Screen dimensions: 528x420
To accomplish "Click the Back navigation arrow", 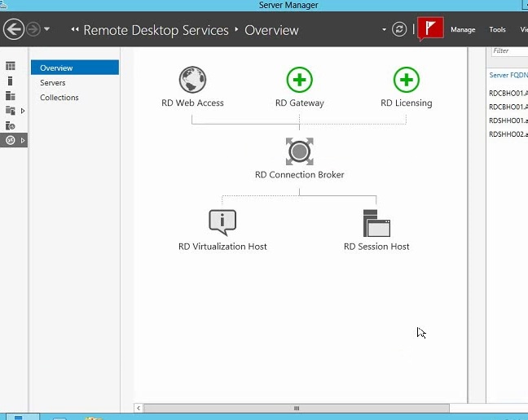I will [14, 29].
